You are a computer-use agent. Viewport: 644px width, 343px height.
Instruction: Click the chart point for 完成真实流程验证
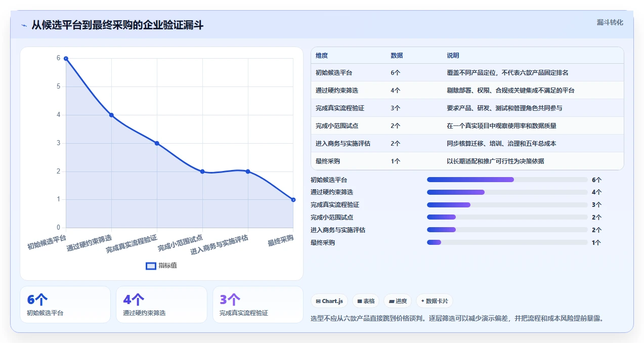click(157, 143)
